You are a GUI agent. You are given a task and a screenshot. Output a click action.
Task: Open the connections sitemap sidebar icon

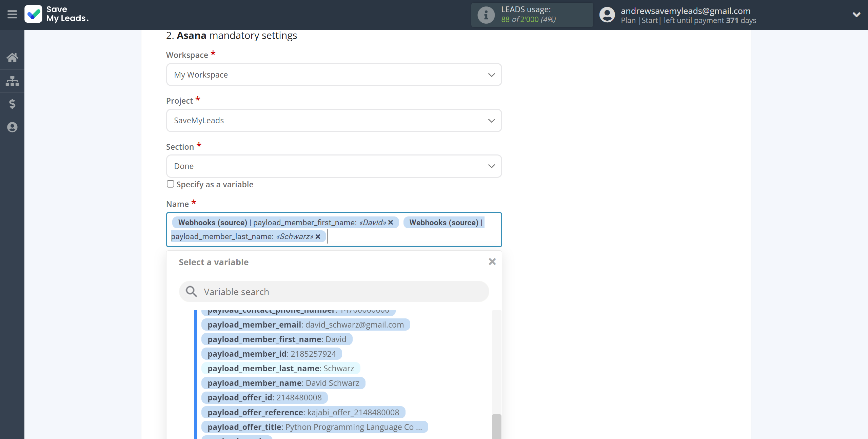(x=12, y=81)
